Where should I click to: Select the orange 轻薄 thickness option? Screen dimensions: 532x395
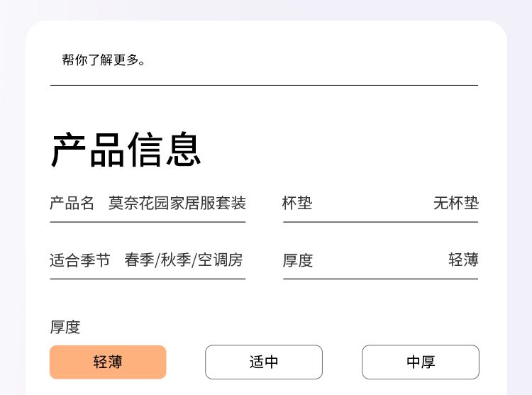tap(108, 362)
